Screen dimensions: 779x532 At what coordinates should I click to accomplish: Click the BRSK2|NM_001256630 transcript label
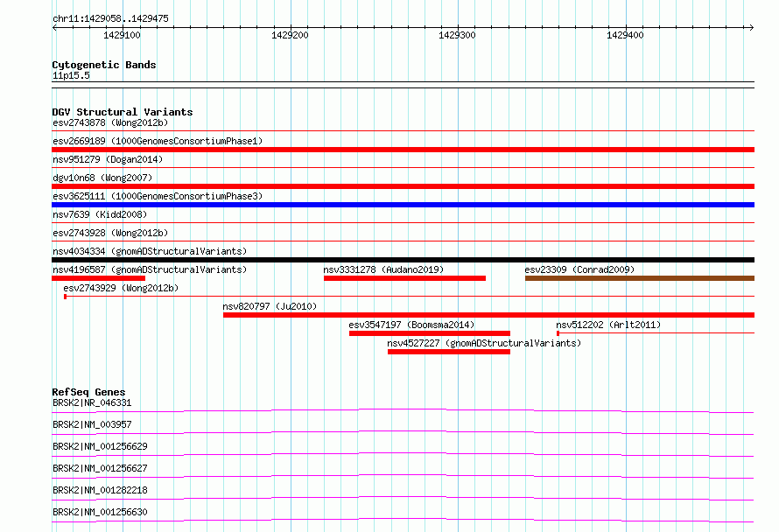100,512
